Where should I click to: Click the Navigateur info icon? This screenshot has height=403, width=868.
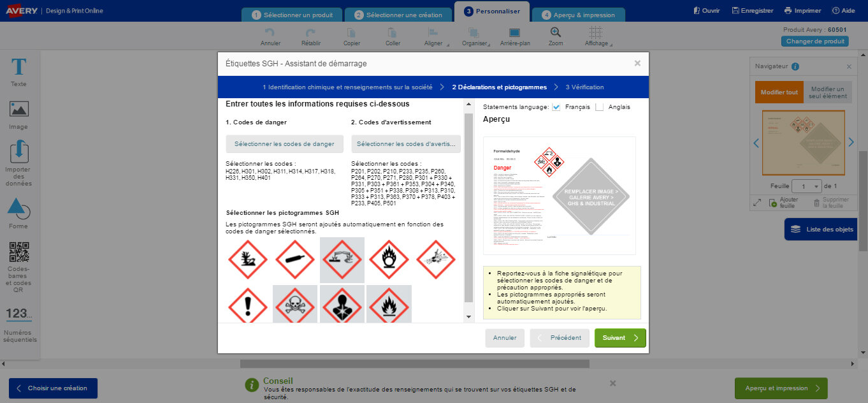click(x=795, y=66)
